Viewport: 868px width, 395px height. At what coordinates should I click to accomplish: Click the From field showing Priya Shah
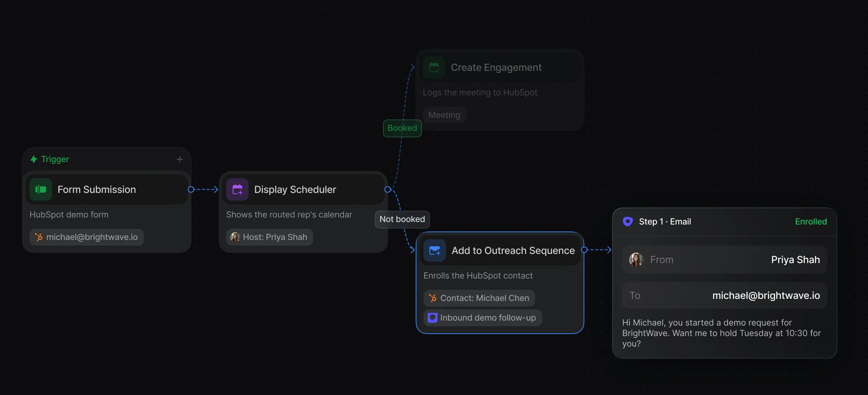[725, 260]
